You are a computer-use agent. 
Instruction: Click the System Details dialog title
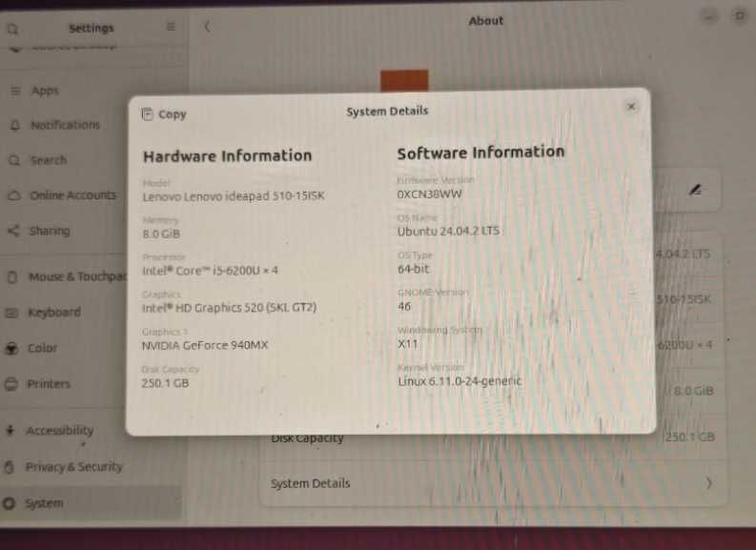tap(387, 111)
